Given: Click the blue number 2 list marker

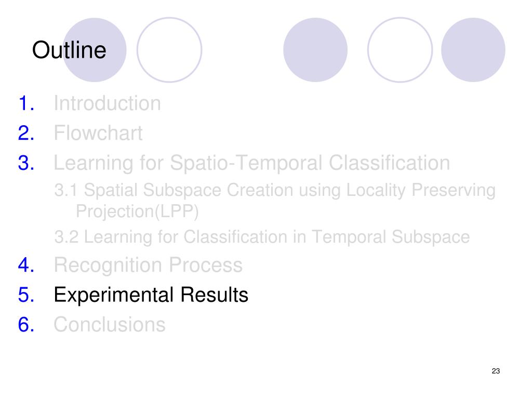Looking at the screenshot, I should coord(26,132).
